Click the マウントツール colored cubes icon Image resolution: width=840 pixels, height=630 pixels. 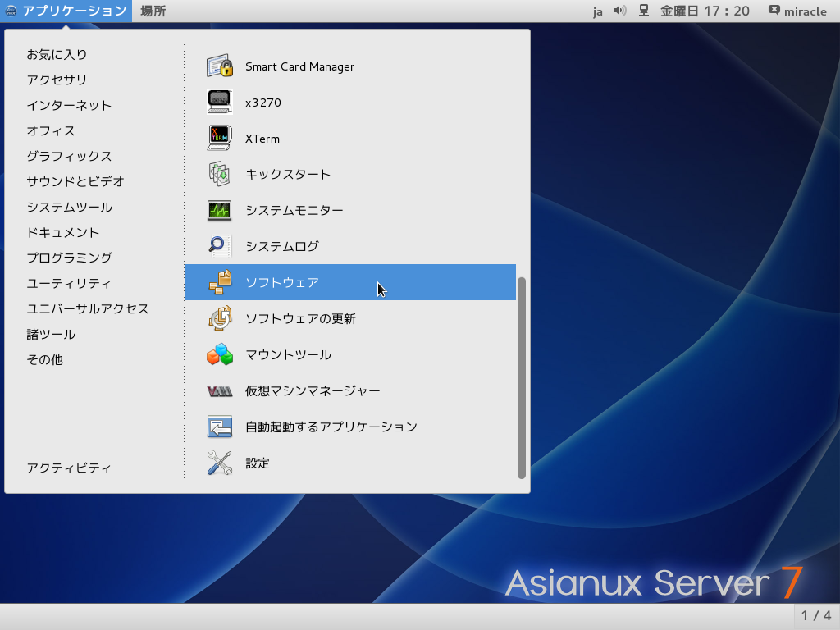pos(220,354)
